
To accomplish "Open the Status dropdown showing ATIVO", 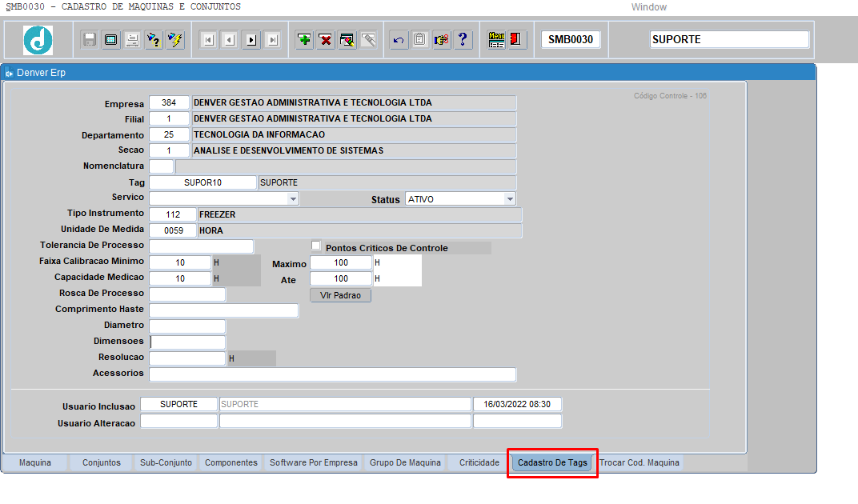I will pos(510,198).
